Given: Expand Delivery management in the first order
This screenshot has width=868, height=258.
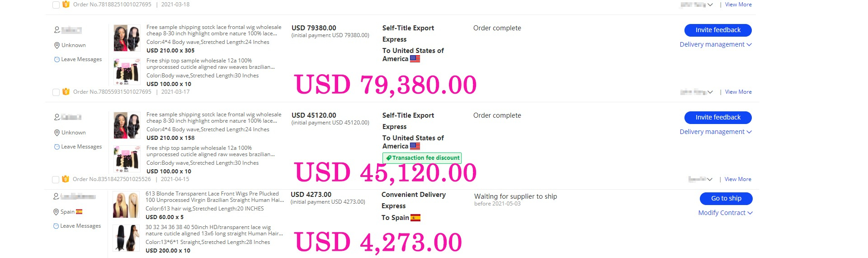Looking at the screenshot, I should click(x=716, y=44).
